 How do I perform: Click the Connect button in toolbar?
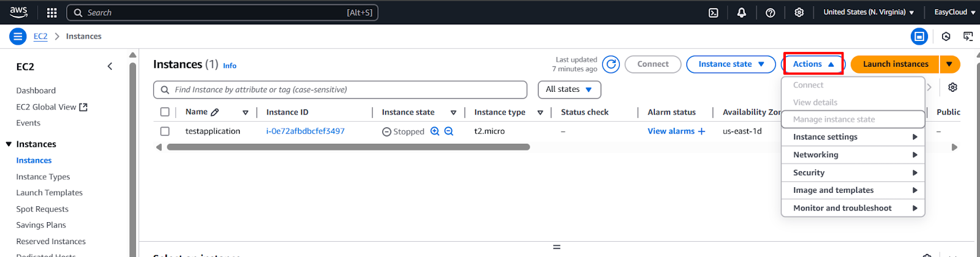pos(653,64)
